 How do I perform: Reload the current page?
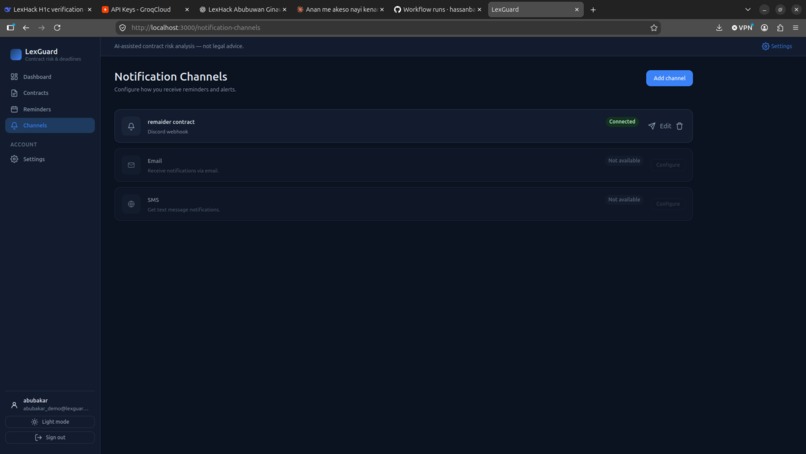click(57, 28)
